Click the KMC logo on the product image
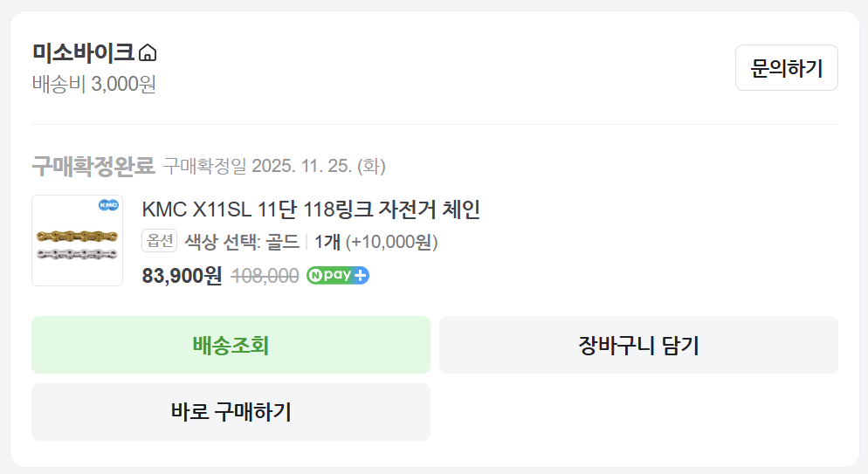The height and width of the screenshot is (474, 868). point(108,205)
